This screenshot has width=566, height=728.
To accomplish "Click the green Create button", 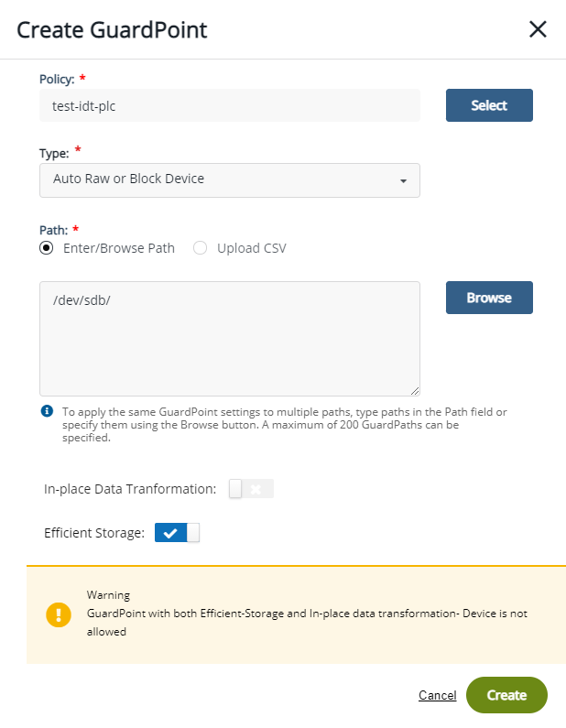I will click(506, 695).
